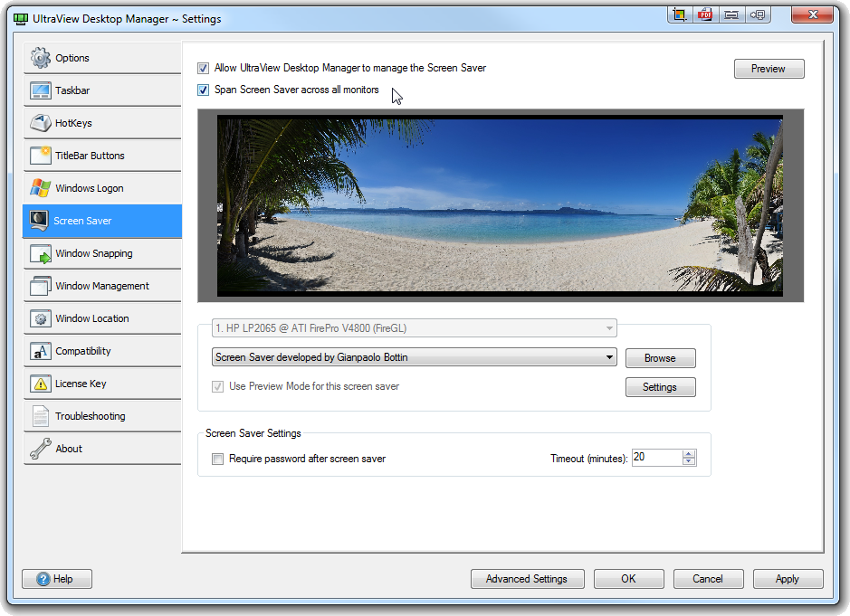850x616 pixels.
Task: Click the warning triangle License Key icon
Action: (x=41, y=384)
